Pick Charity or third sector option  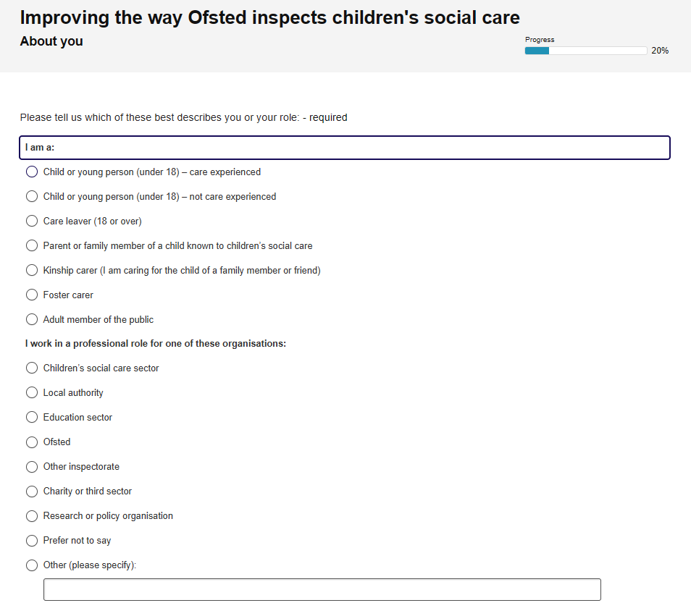(x=32, y=491)
